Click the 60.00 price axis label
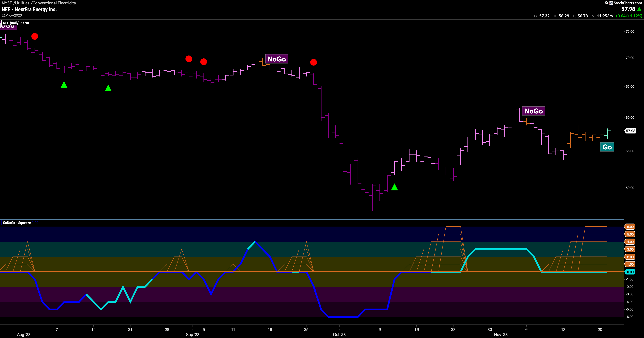Screen dimensions: 644x338 (x=630, y=118)
